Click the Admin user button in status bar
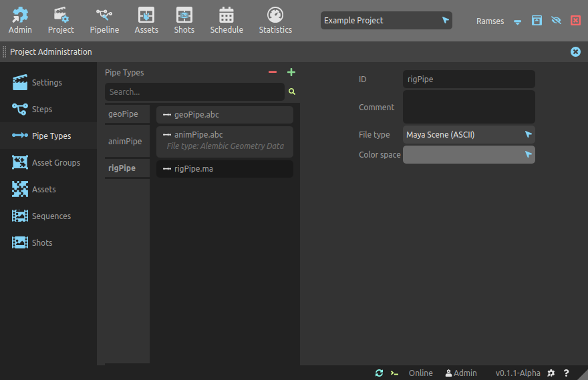This screenshot has width=588, height=380. [x=461, y=373]
